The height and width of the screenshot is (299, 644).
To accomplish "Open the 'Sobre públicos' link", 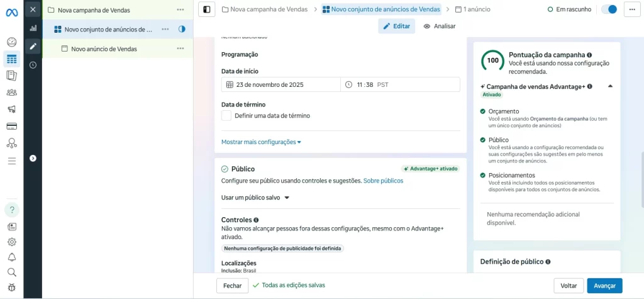I will coord(383,181).
